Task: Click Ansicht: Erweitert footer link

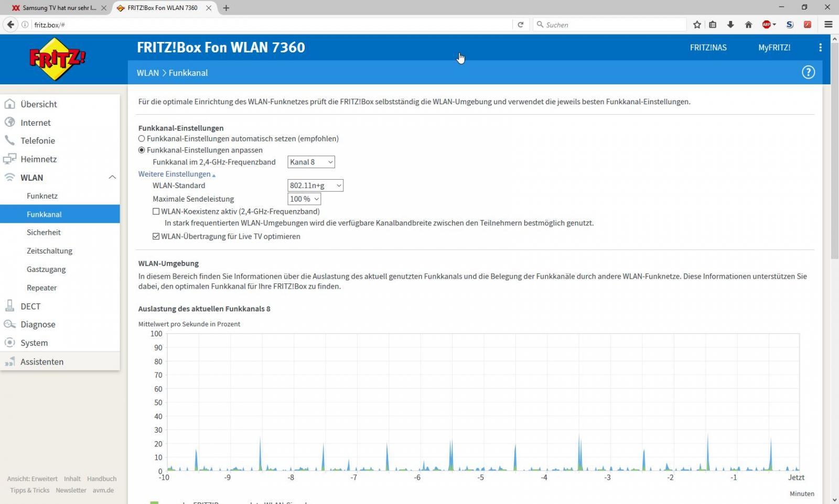Action: [x=32, y=478]
